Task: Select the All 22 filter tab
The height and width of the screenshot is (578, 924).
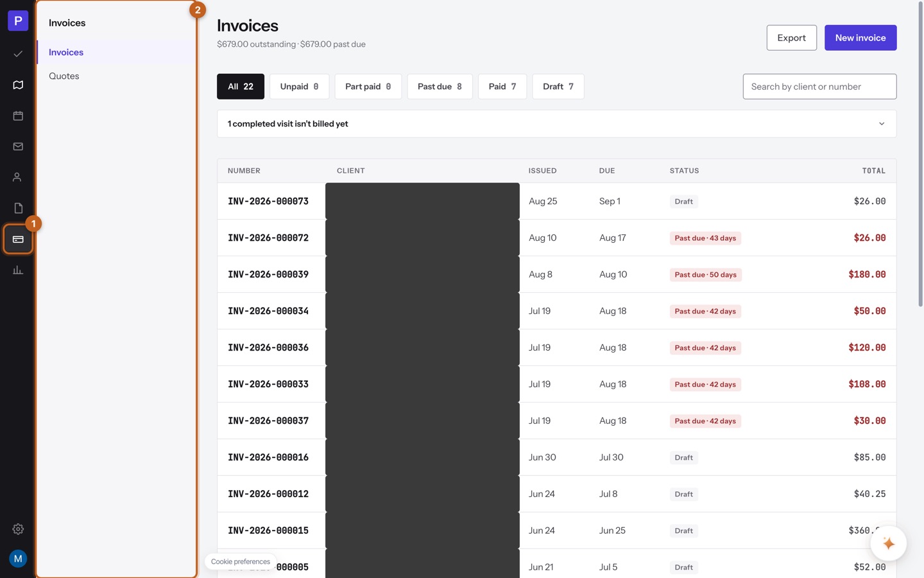Action: coord(241,87)
